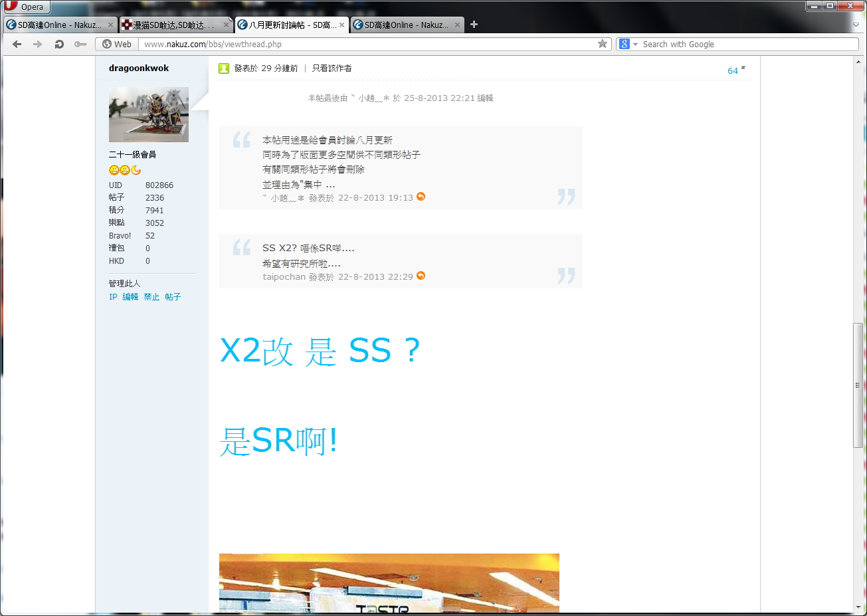Click the 禁止 link under 管理此人
The image size is (867, 616).
tap(151, 297)
